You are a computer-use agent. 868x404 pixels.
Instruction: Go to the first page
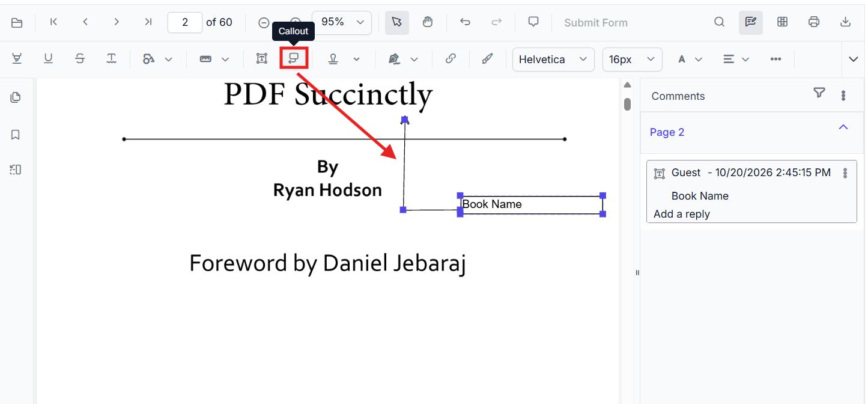(x=54, y=22)
